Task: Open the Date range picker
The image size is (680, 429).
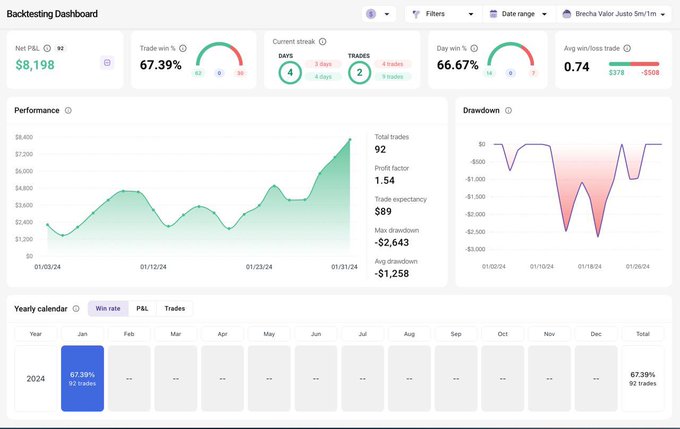Action: (518, 14)
